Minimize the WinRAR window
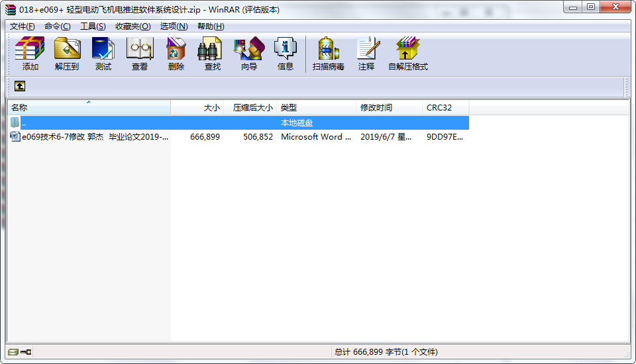This screenshot has width=636, height=364. [572, 7]
